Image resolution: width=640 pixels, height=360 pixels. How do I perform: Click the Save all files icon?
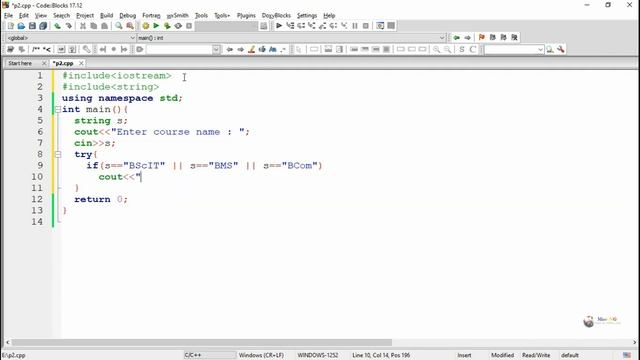tap(43, 26)
